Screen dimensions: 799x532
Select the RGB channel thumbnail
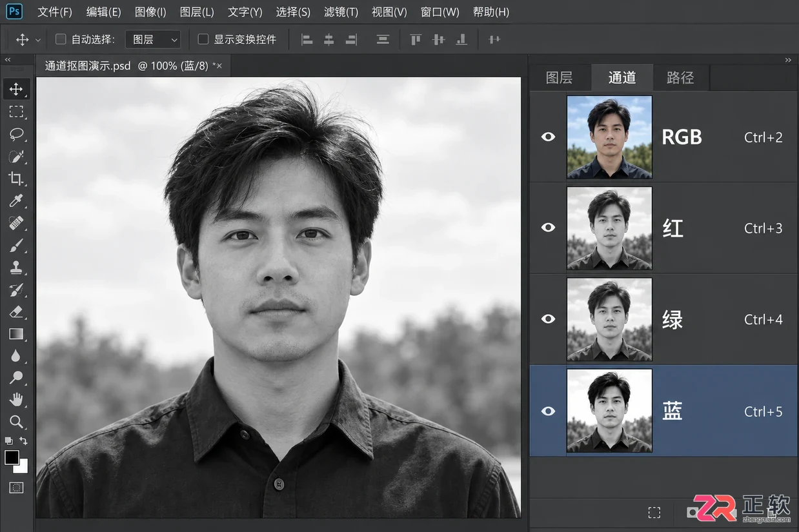[609, 137]
